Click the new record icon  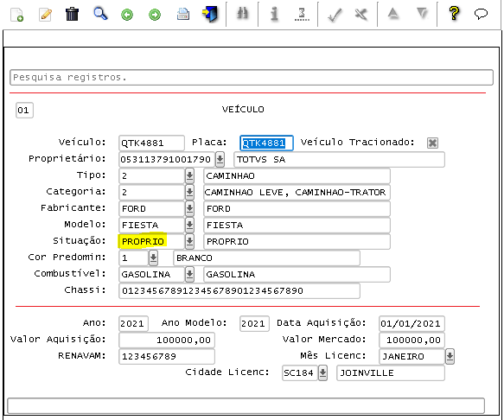pos(16,15)
